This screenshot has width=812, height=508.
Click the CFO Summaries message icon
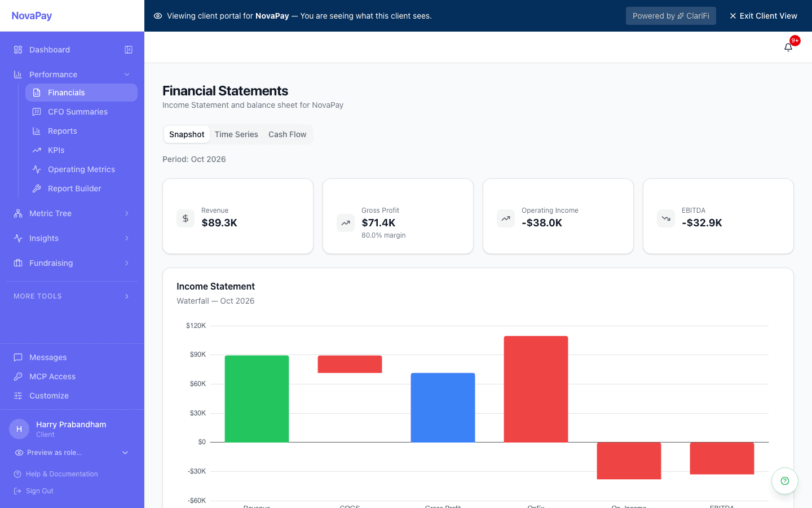(x=37, y=112)
